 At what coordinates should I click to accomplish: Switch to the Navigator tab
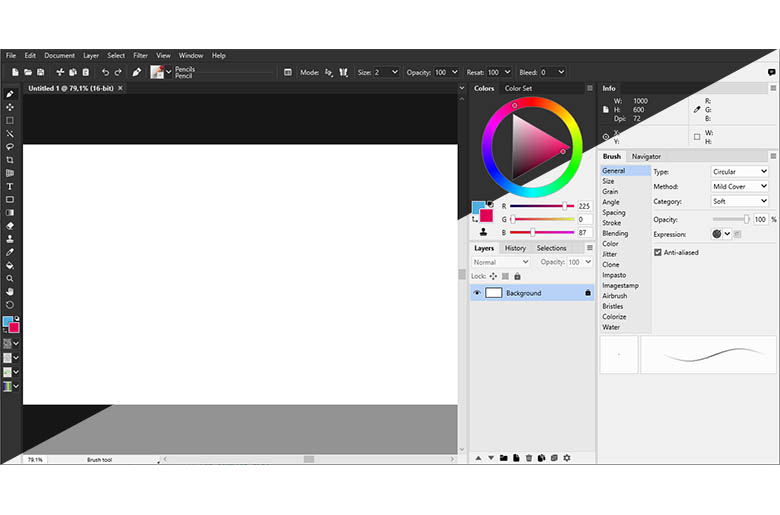(x=646, y=156)
